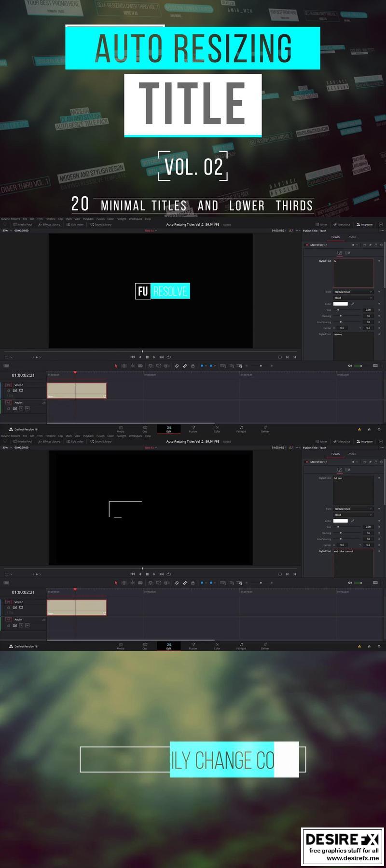
Task: Click the timeline view options icon in FU RESOLVE window
Action: tap(6, 366)
